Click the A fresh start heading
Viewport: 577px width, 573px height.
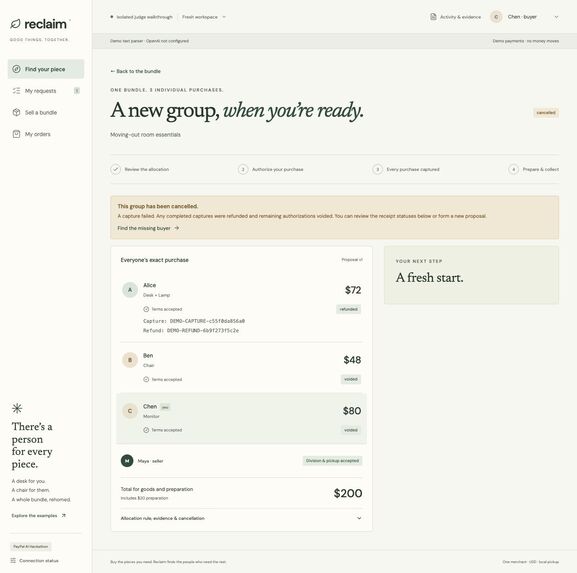(x=429, y=277)
